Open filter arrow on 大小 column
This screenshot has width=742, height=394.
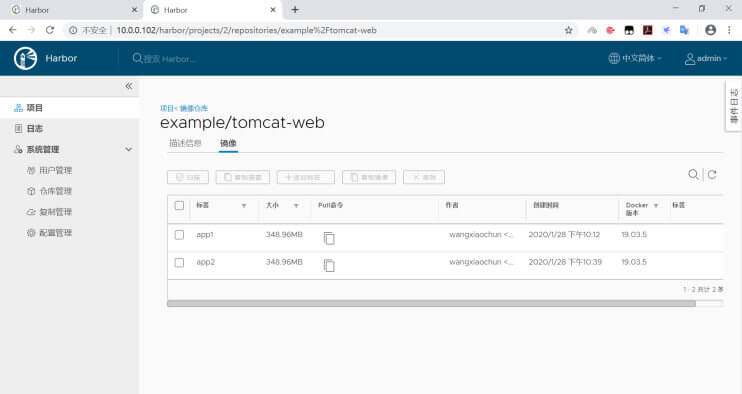[296, 206]
